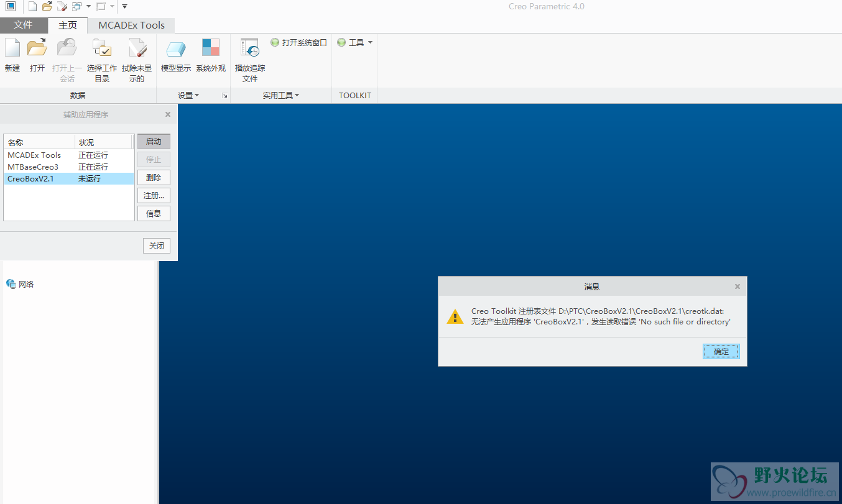The image size is (842, 504).
Task: Click the 注册... button
Action: [154, 196]
